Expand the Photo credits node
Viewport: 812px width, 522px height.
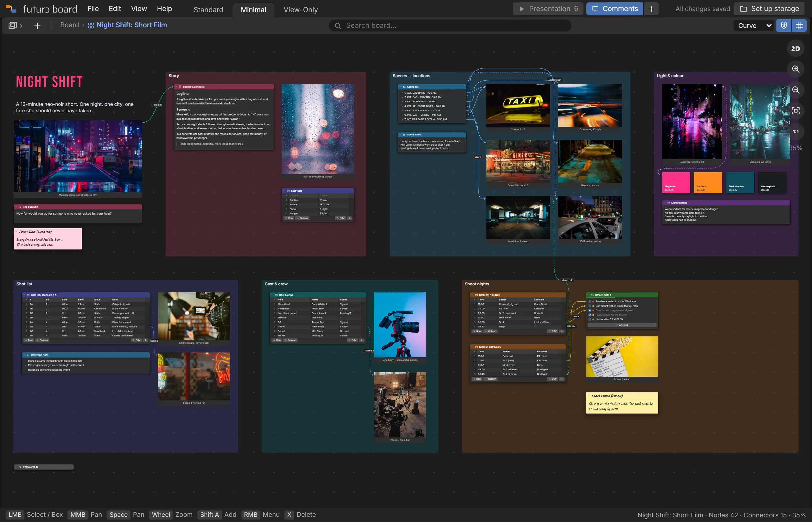click(x=16, y=467)
